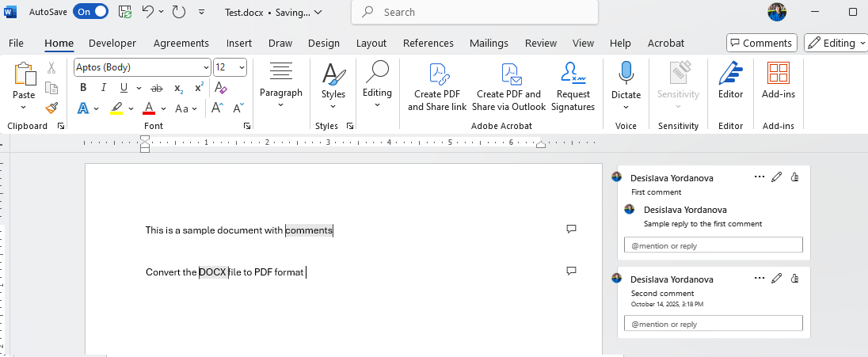
Task: Start Dictate with microphone icon
Action: click(x=626, y=73)
